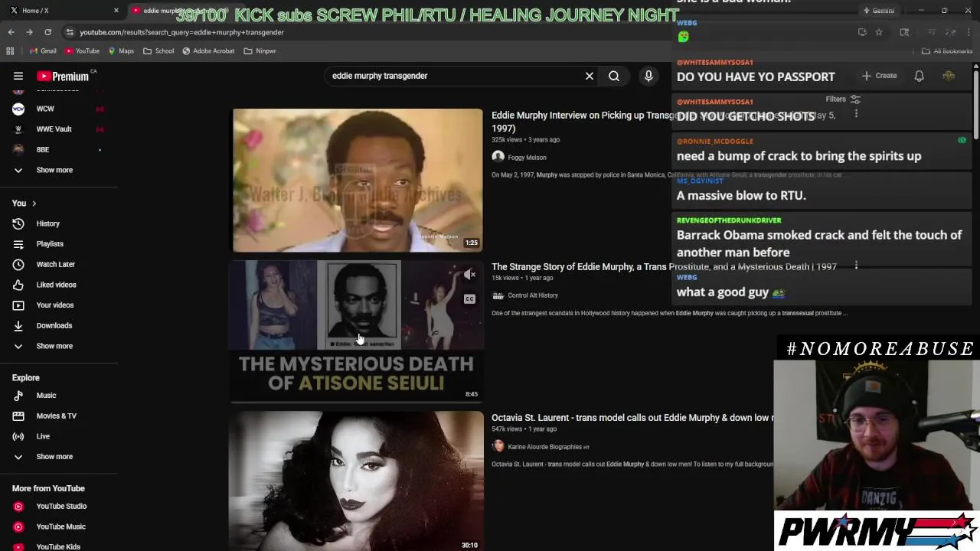
Task: Open the Ninpwr bookmarks folder
Action: coord(260,51)
